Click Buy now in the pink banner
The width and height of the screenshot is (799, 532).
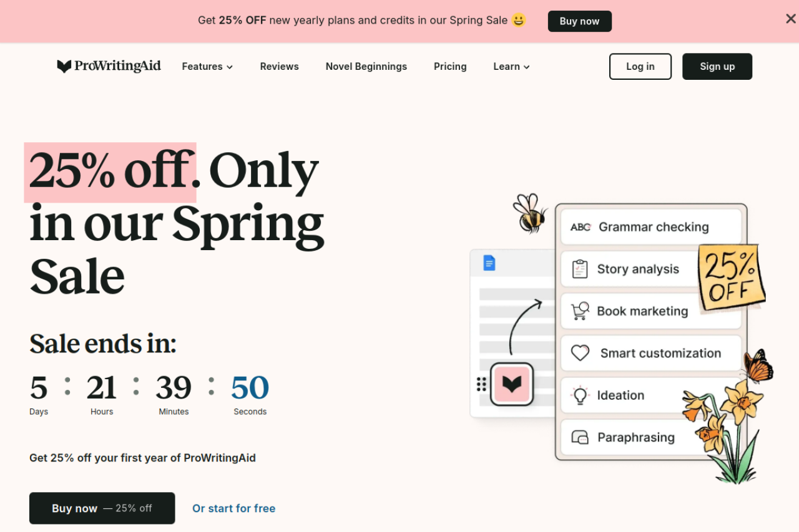pyautogui.click(x=580, y=21)
